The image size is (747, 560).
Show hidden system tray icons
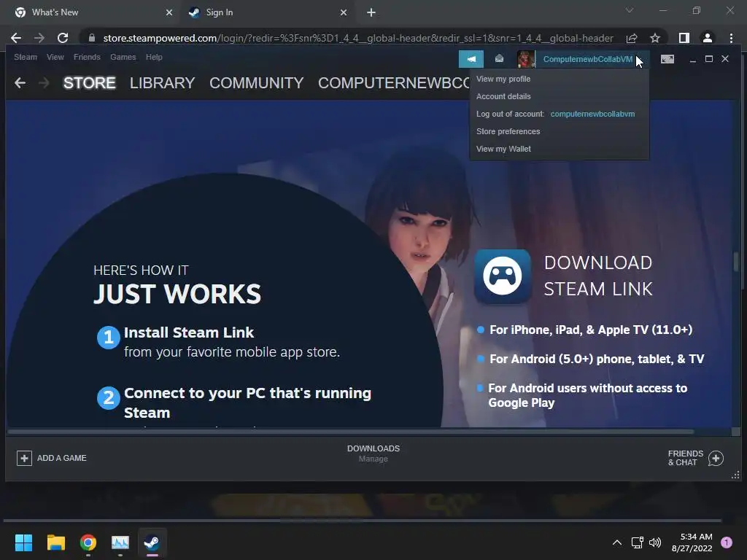pyautogui.click(x=617, y=542)
